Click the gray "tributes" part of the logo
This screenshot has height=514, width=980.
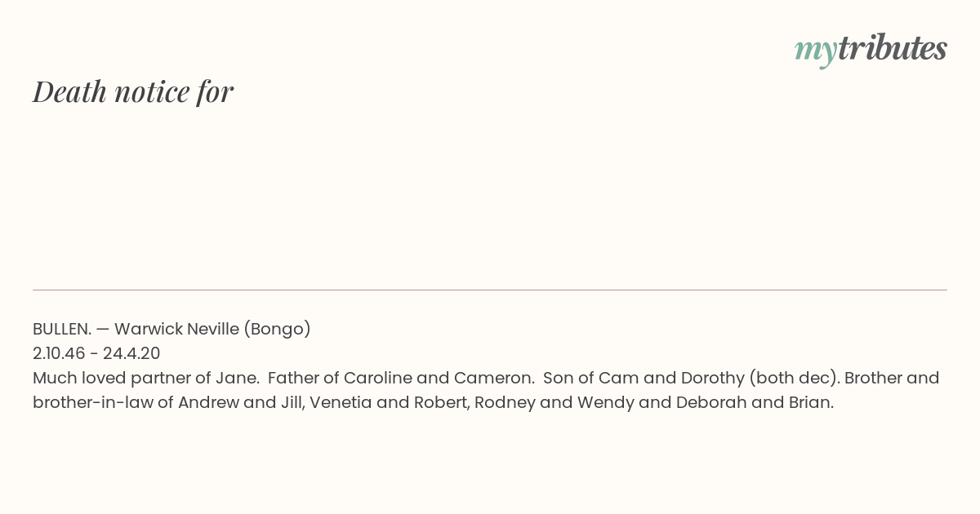point(893,48)
